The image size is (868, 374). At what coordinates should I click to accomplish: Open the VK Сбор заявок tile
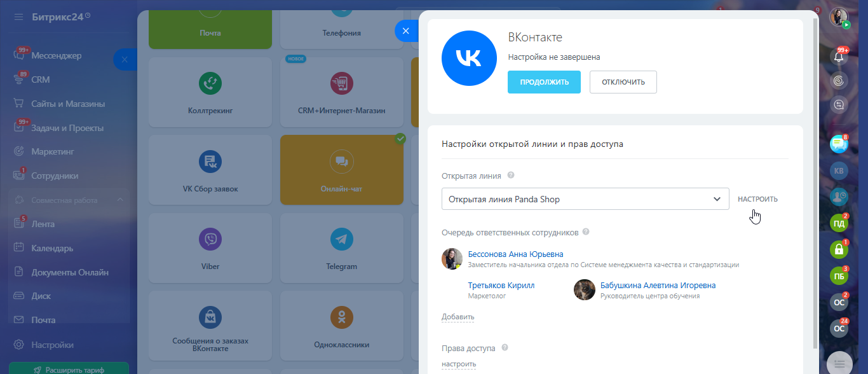(x=210, y=170)
